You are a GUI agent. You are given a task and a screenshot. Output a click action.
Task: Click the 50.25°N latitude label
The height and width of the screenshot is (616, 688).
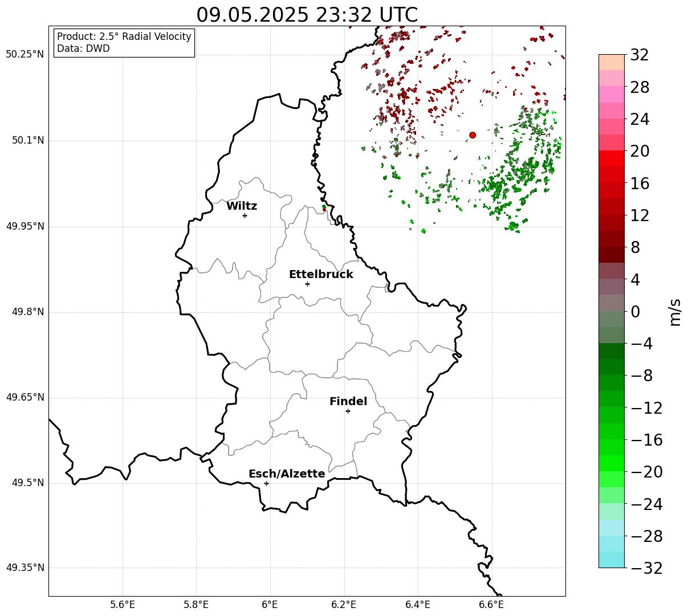coord(25,55)
